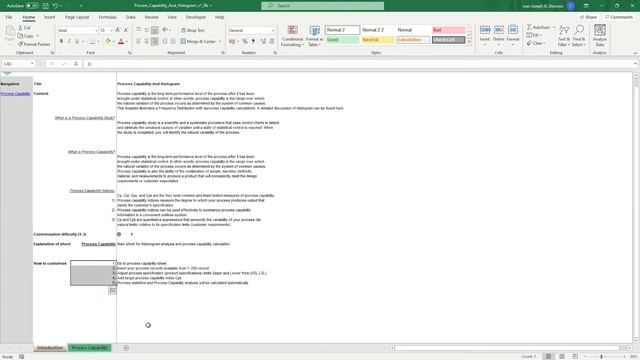The image size is (640, 360).
Task: Click the Comma Style icon
Action: [253, 41]
